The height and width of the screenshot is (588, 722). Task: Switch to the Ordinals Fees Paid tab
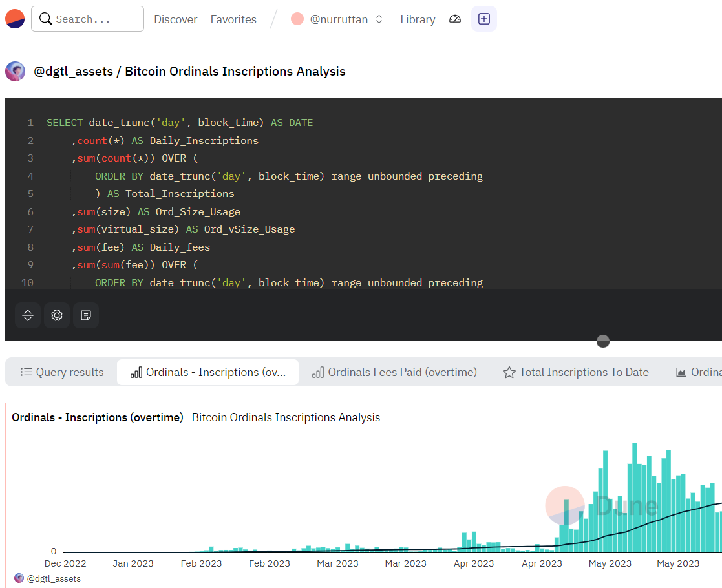pyautogui.click(x=393, y=372)
